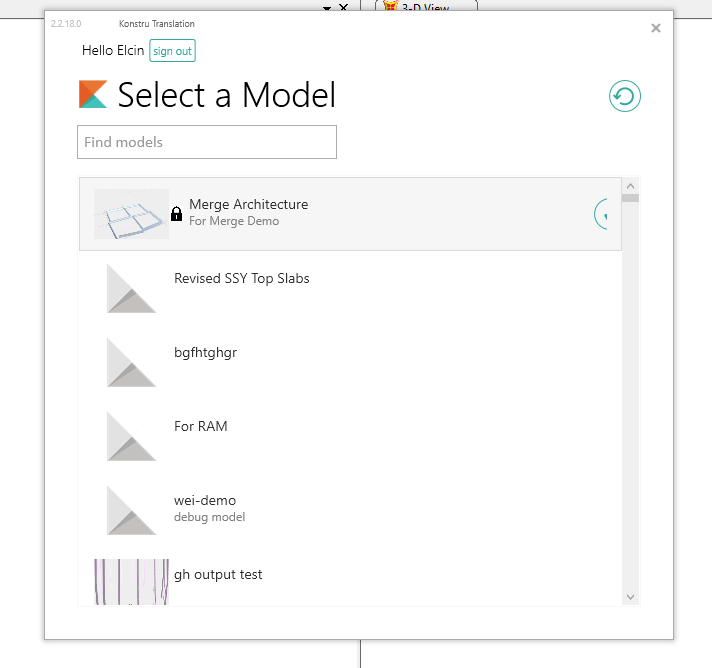Click the Konstru logo next to the heading
The width and height of the screenshot is (712, 668).
(93, 94)
